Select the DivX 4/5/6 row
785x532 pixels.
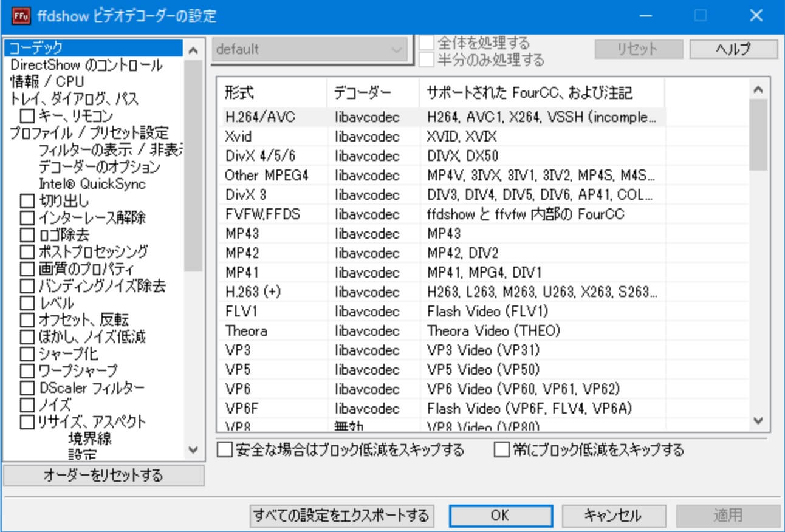tap(441, 156)
